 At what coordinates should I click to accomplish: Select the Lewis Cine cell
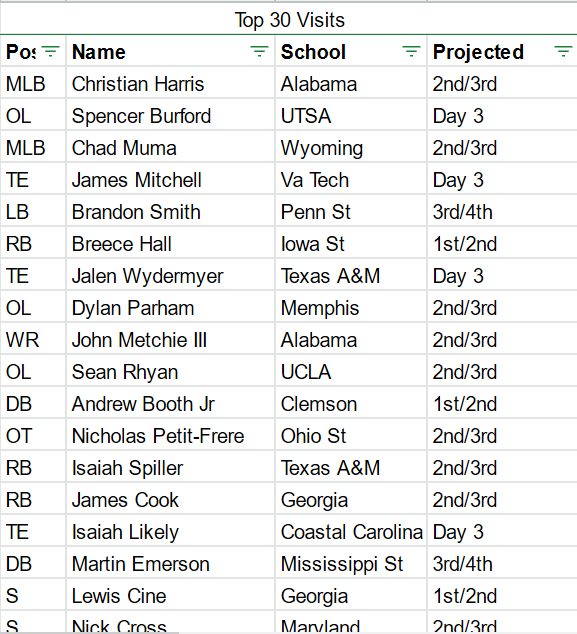pyautogui.click(x=170, y=596)
